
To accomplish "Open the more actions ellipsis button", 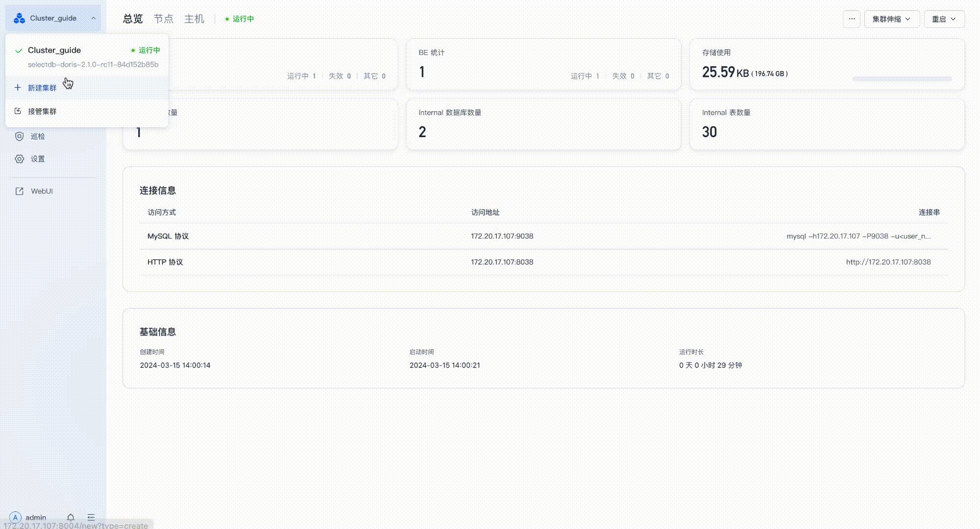I will (852, 19).
